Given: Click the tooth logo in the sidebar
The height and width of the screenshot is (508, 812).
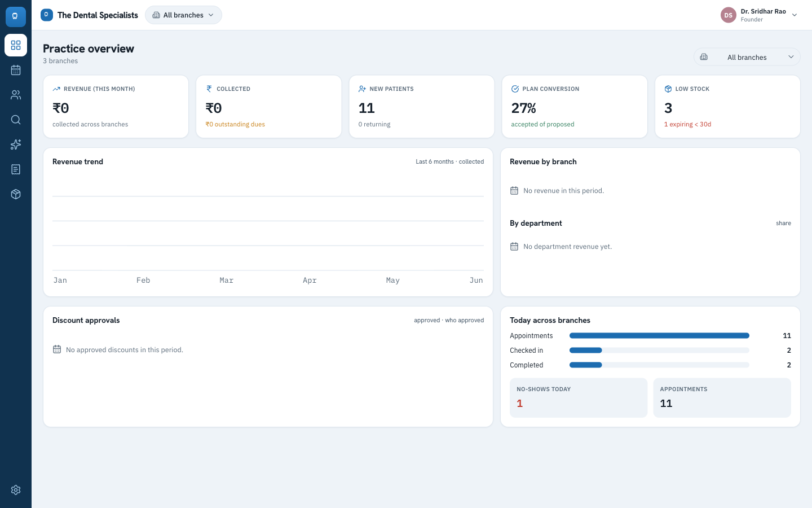Looking at the screenshot, I should point(15,16).
